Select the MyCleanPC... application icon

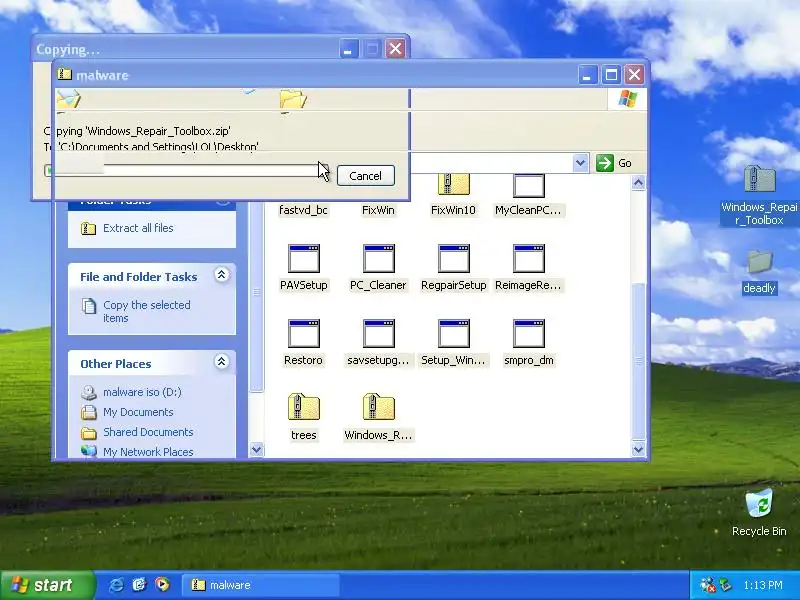click(529, 186)
